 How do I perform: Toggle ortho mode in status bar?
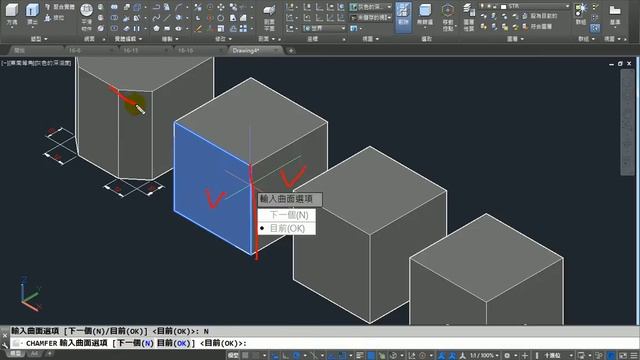click(x=285, y=356)
